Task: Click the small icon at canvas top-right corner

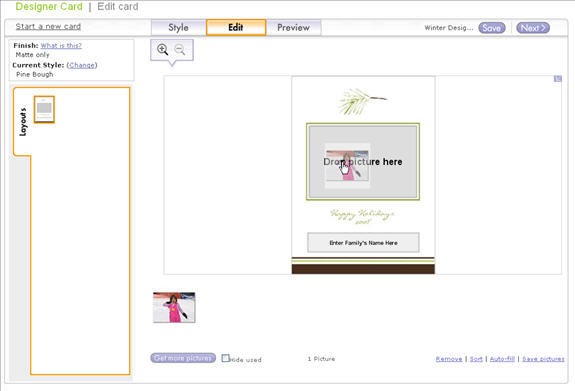Action: click(558, 78)
